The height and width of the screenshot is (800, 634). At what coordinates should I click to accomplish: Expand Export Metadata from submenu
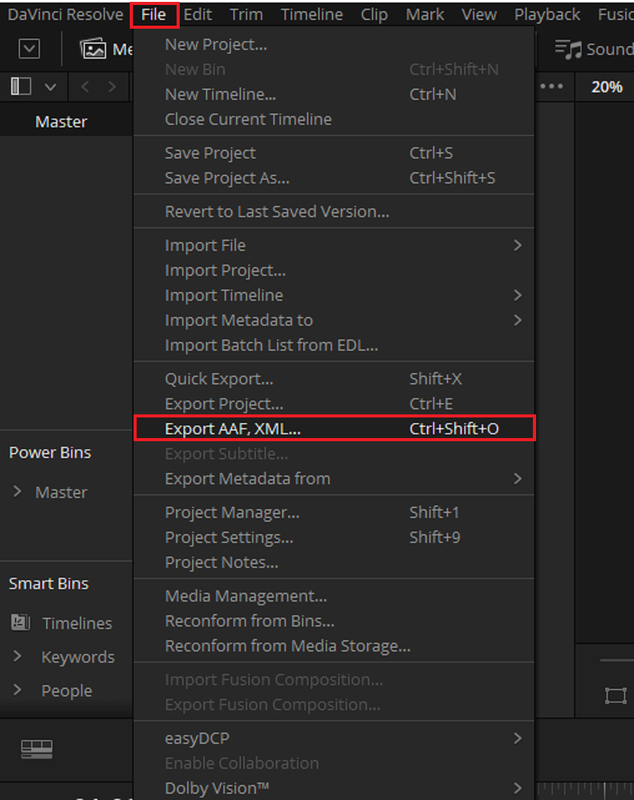tap(334, 479)
